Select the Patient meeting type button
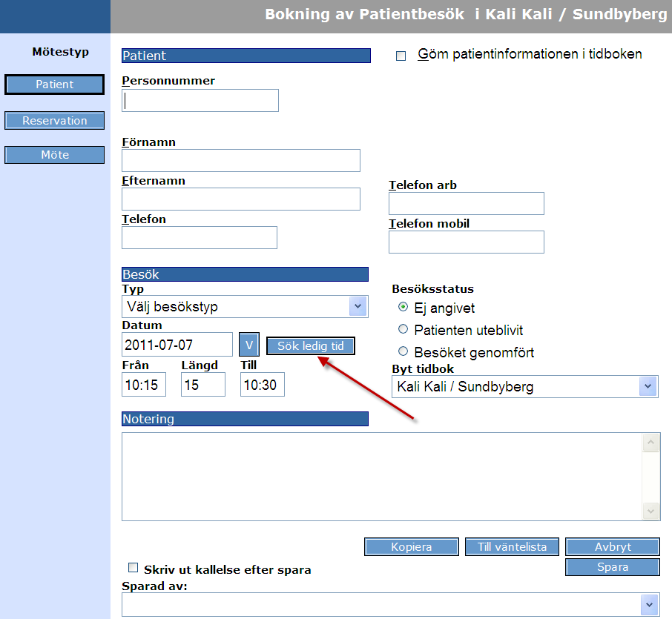The width and height of the screenshot is (672, 619). (x=54, y=85)
